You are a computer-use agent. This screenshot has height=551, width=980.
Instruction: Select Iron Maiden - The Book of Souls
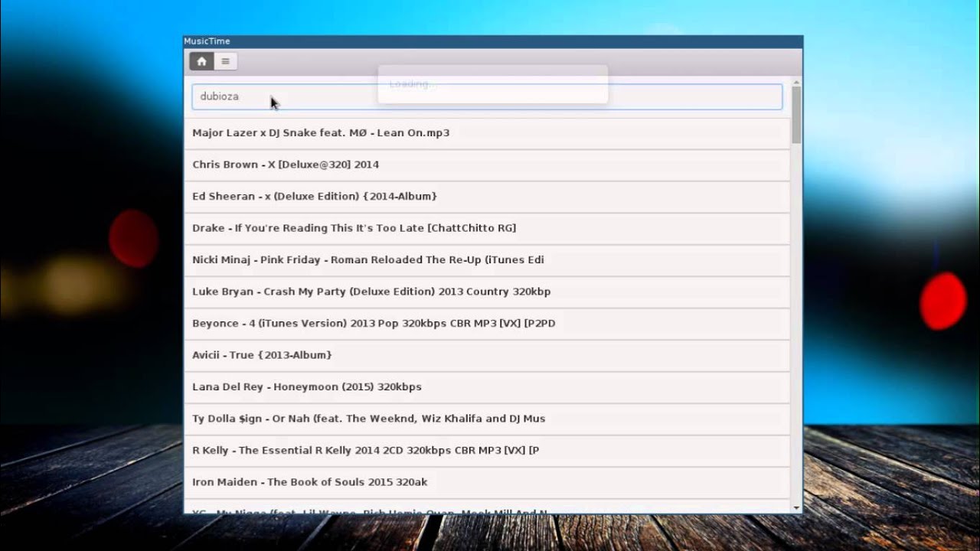click(x=487, y=483)
